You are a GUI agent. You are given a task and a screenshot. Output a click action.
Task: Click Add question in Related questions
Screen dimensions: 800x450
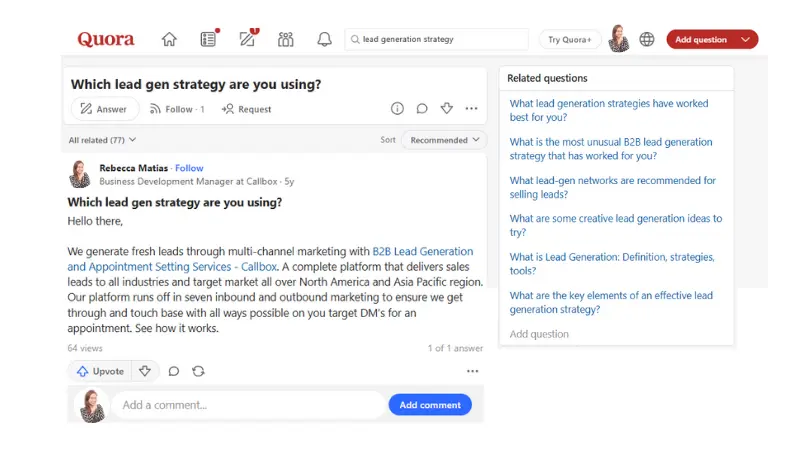[x=539, y=334]
